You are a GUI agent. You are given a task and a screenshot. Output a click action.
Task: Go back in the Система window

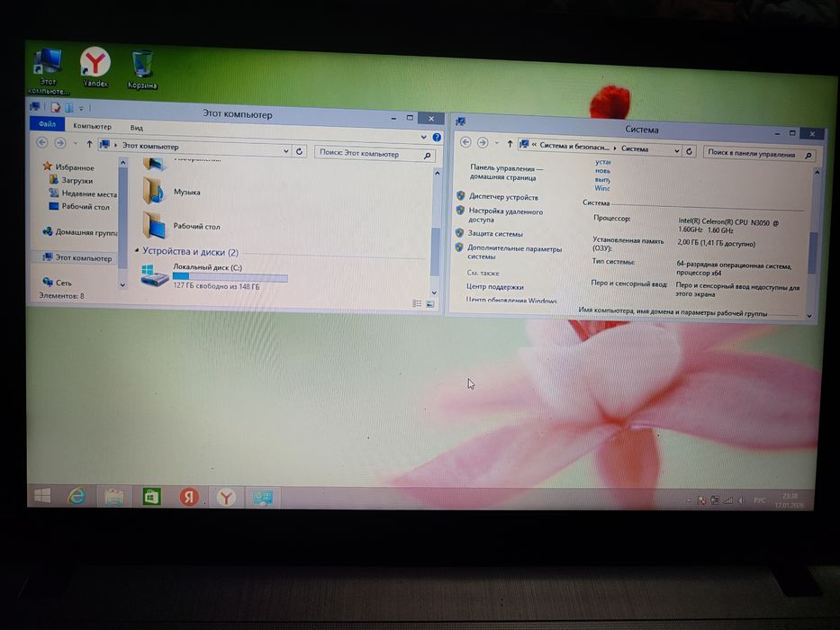click(465, 142)
